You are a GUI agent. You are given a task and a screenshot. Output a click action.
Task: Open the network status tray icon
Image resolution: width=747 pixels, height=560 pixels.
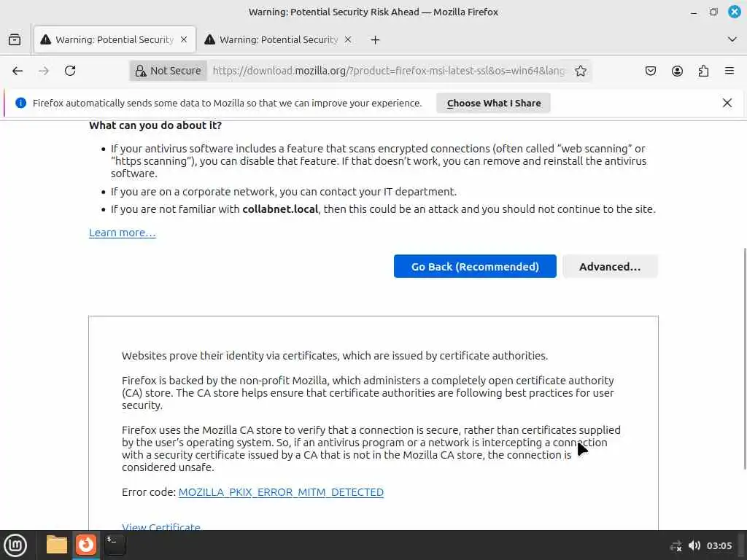[x=676, y=545]
